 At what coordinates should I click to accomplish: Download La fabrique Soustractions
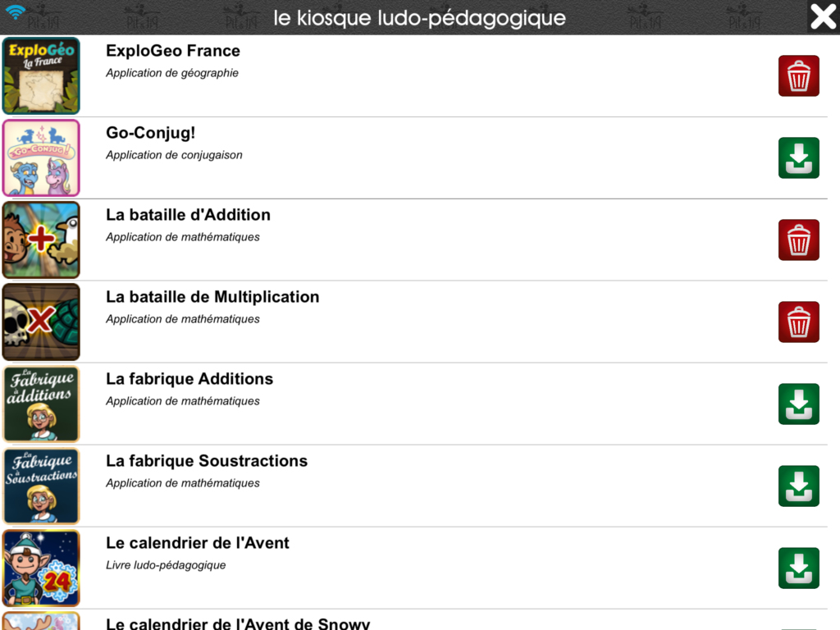point(798,486)
